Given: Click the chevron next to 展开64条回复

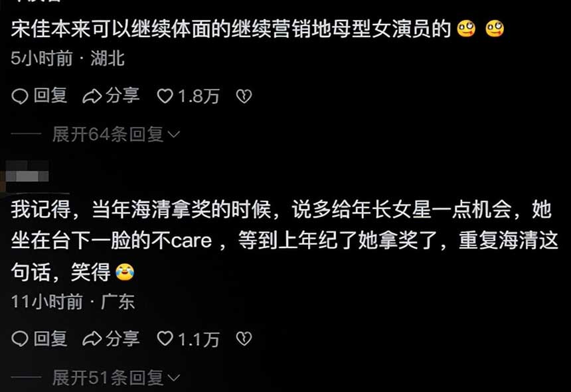Looking at the screenshot, I should (x=174, y=135).
